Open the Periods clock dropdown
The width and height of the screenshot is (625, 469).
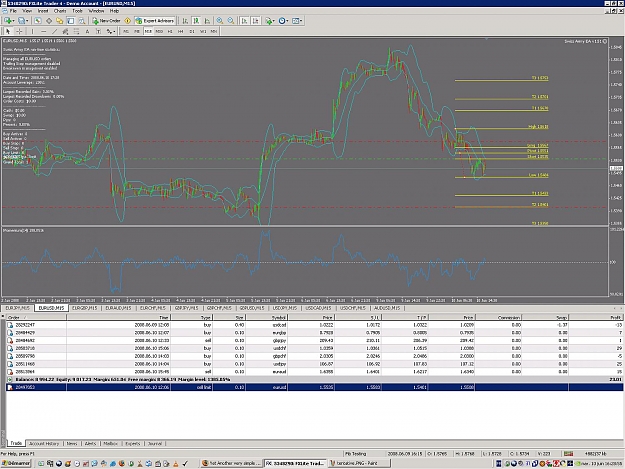[283, 21]
